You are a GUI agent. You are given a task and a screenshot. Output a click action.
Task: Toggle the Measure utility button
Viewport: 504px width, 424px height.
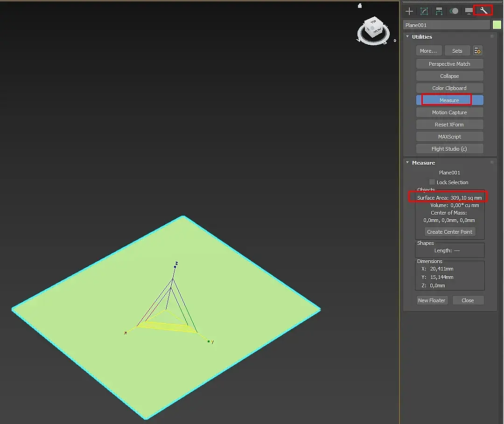[x=449, y=100]
